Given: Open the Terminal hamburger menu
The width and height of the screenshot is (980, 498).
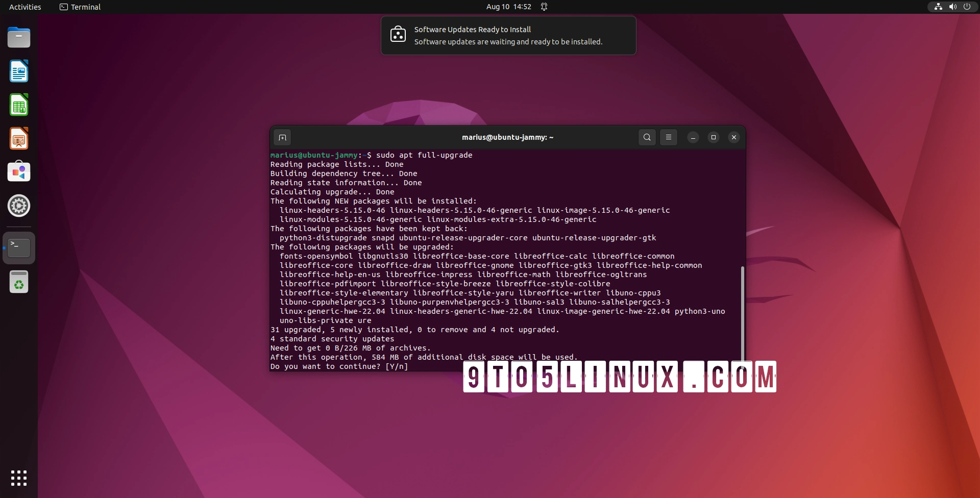Looking at the screenshot, I should (x=669, y=137).
